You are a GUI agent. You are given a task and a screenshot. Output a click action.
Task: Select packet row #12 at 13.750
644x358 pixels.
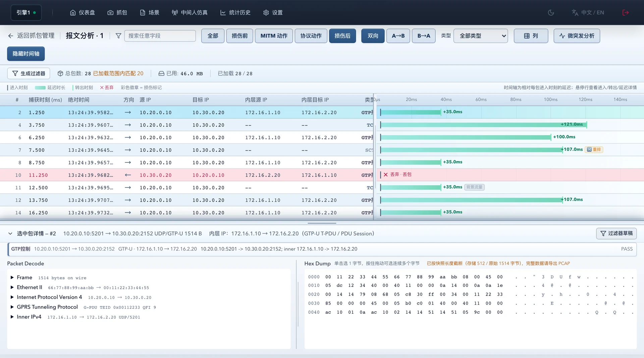[186, 200]
